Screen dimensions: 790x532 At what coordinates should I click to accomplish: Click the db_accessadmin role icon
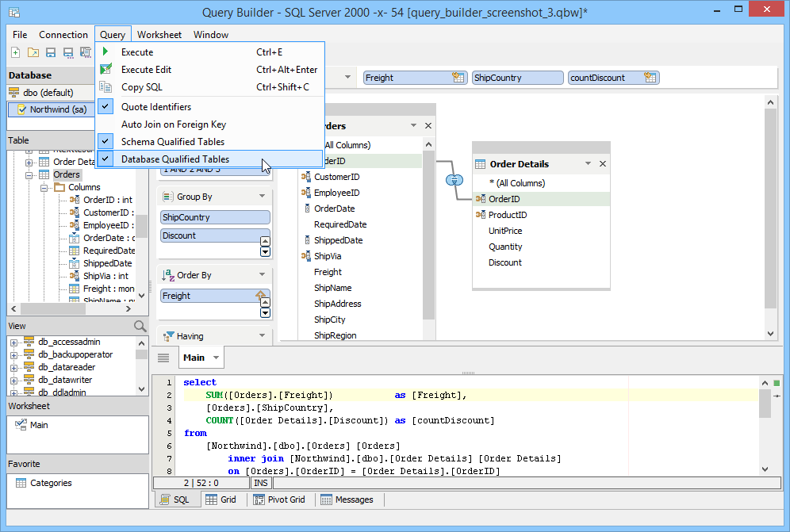(29, 342)
